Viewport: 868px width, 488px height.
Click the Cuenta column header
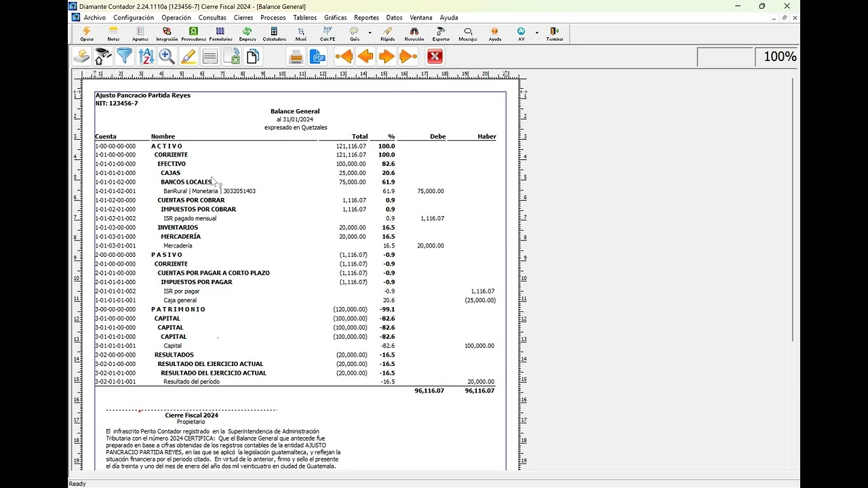point(106,137)
